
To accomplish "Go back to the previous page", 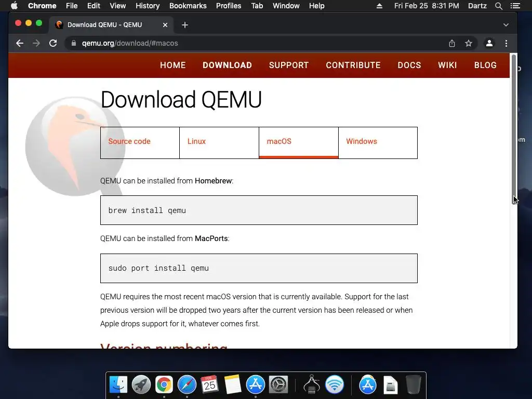I will coord(20,43).
